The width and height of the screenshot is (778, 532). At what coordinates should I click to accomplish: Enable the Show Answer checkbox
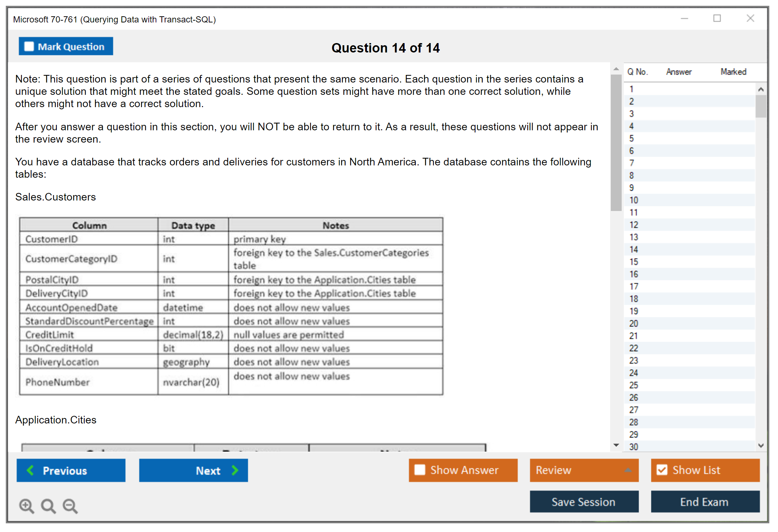point(420,470)
